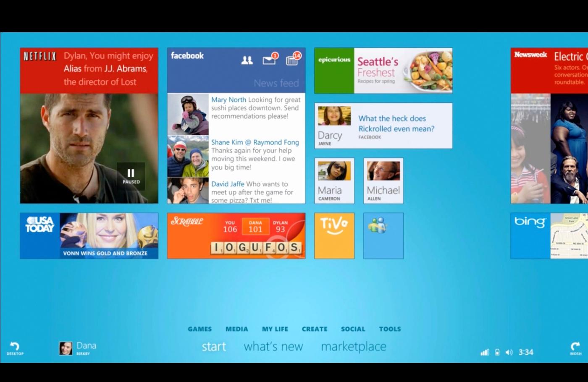588x382 pixels.
Task: Resume the paused Netflix video
Action: coord(131,176)
